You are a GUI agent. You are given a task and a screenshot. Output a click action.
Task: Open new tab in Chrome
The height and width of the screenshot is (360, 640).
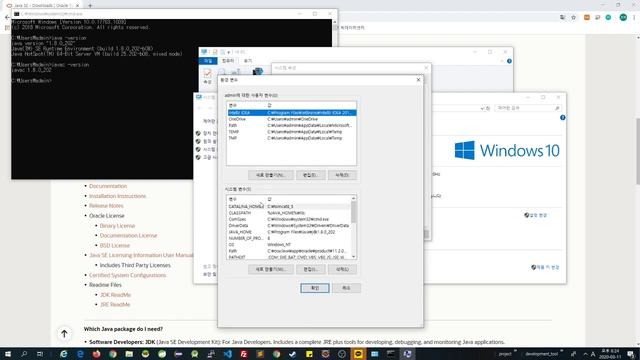point(90,5)
